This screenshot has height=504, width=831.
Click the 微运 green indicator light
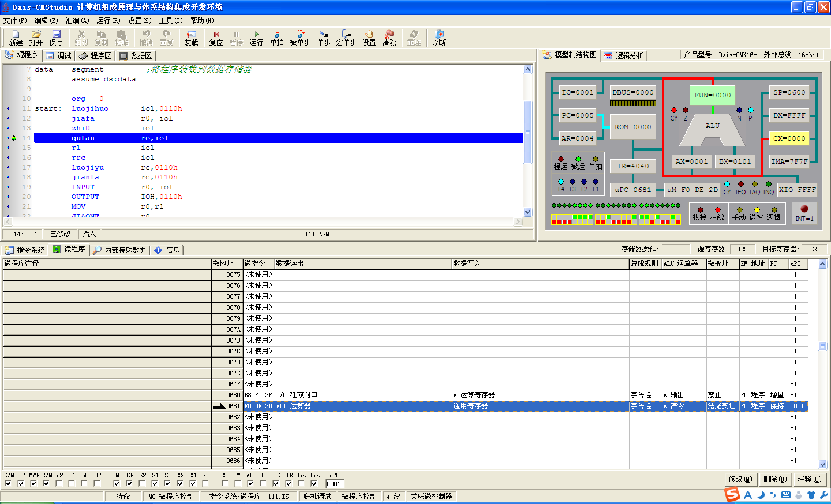[578, 159]
